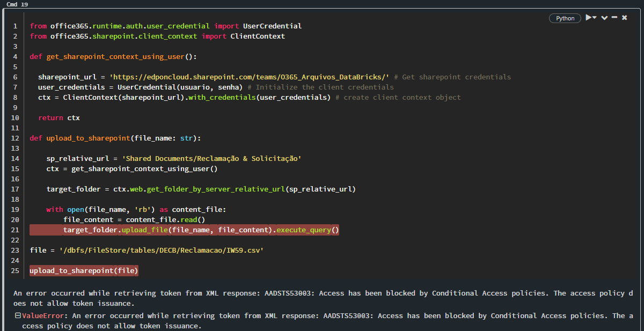644x331 pixels.
Task: Click the def get_sharepoint_context_using_user line
Action: click(114, 56)
